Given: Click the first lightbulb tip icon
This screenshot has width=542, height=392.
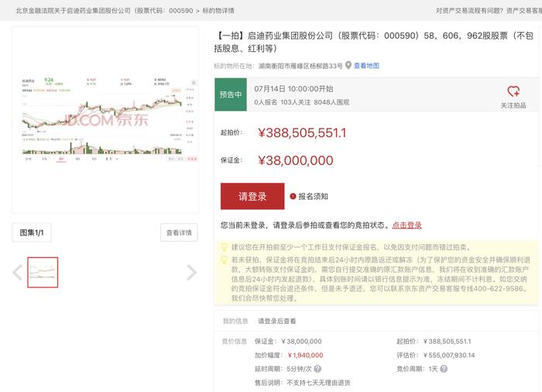Looking at the screenshot, I should coord(224,247).
